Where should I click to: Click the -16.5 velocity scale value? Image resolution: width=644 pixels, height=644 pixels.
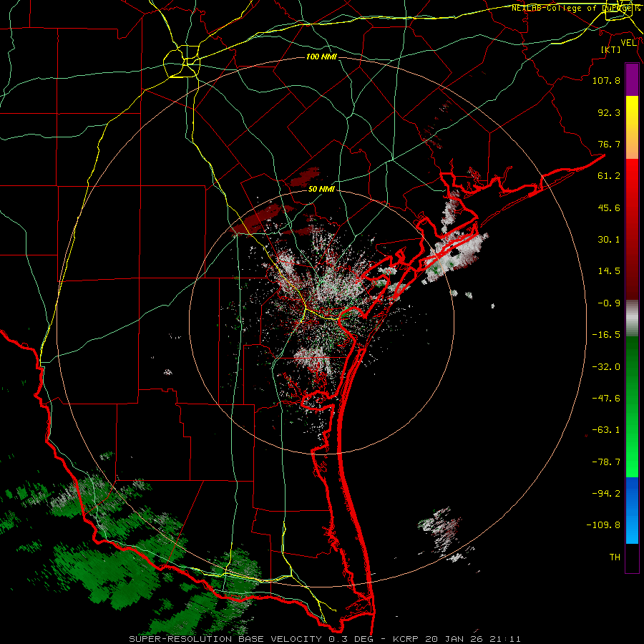pos(606,335)
